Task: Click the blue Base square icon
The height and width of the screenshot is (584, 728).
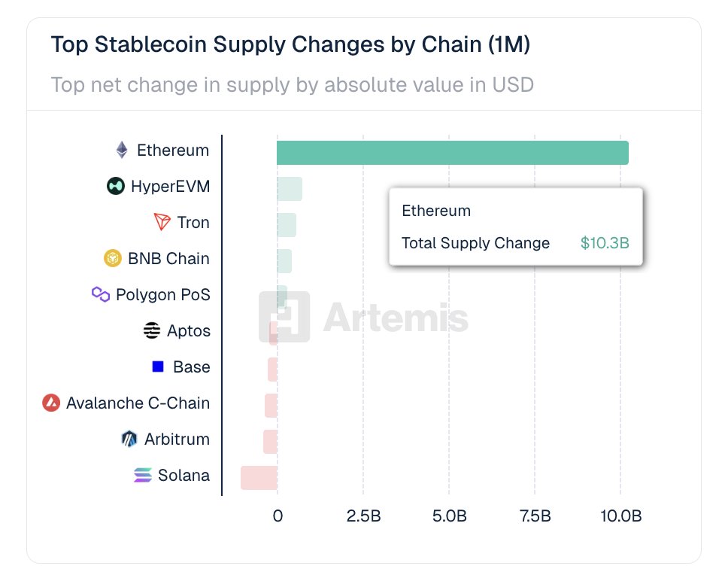Action: (x=158, y=367)
